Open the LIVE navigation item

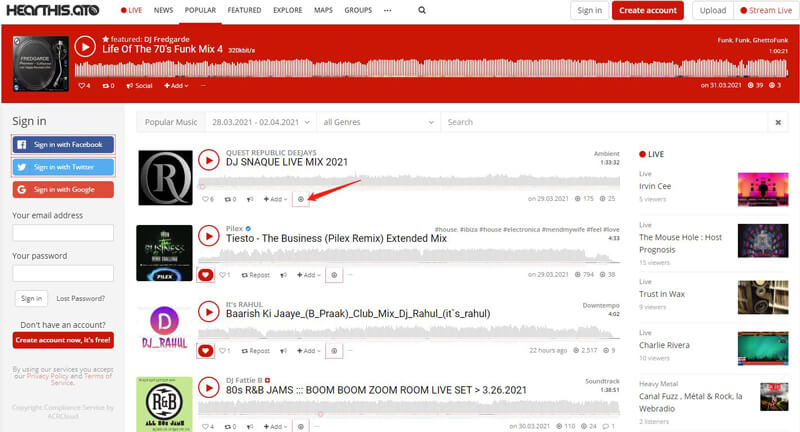(131, 10)
